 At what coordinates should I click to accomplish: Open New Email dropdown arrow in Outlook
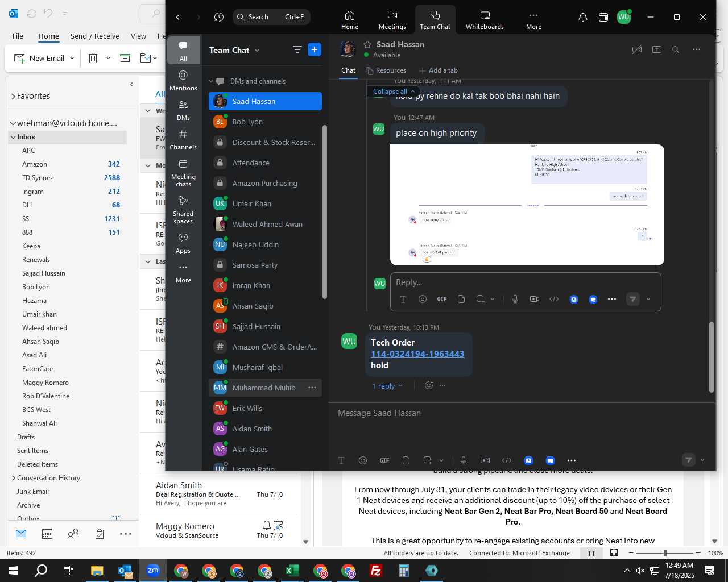tap(72, 58)
